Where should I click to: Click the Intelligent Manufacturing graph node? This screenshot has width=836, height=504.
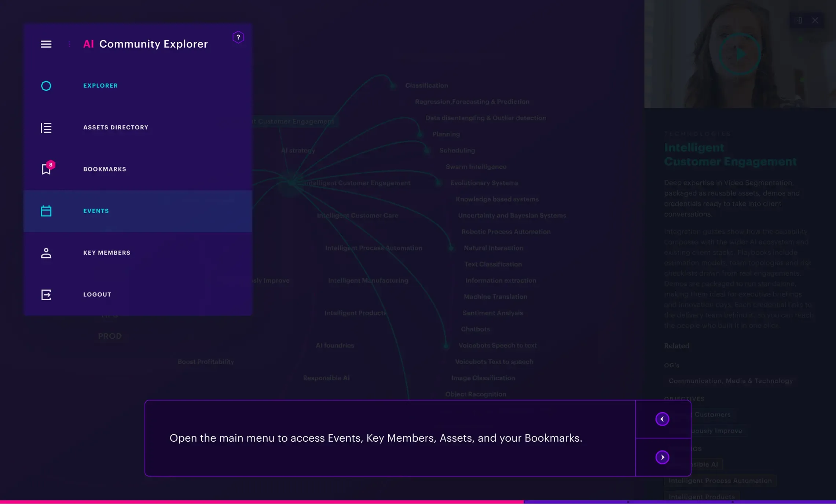tap(368, 280)
